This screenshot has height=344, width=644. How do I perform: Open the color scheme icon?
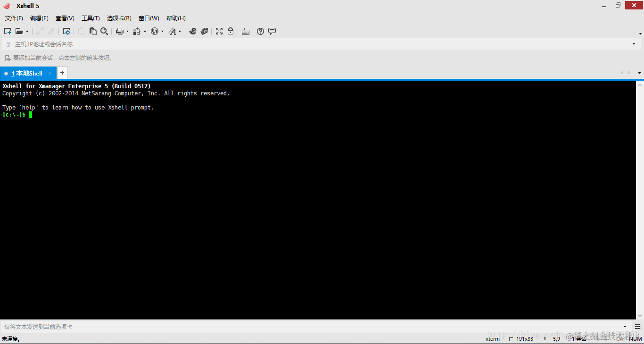pos(137,31)
